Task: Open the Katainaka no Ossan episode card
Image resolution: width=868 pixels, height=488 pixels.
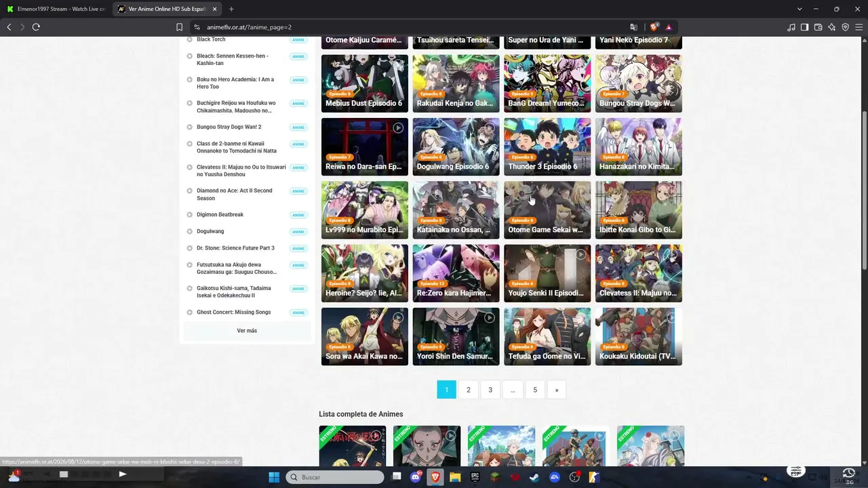Action: click(x=456, y=210)
